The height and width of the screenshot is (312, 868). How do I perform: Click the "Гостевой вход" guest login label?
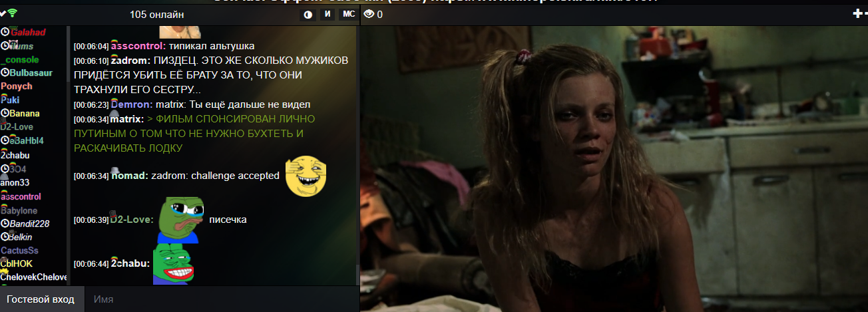click(x=42, y=299)
